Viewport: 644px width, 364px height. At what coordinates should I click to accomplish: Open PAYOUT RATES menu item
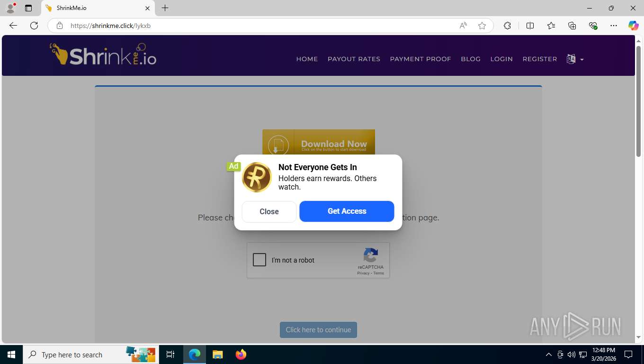click(354, 59)
